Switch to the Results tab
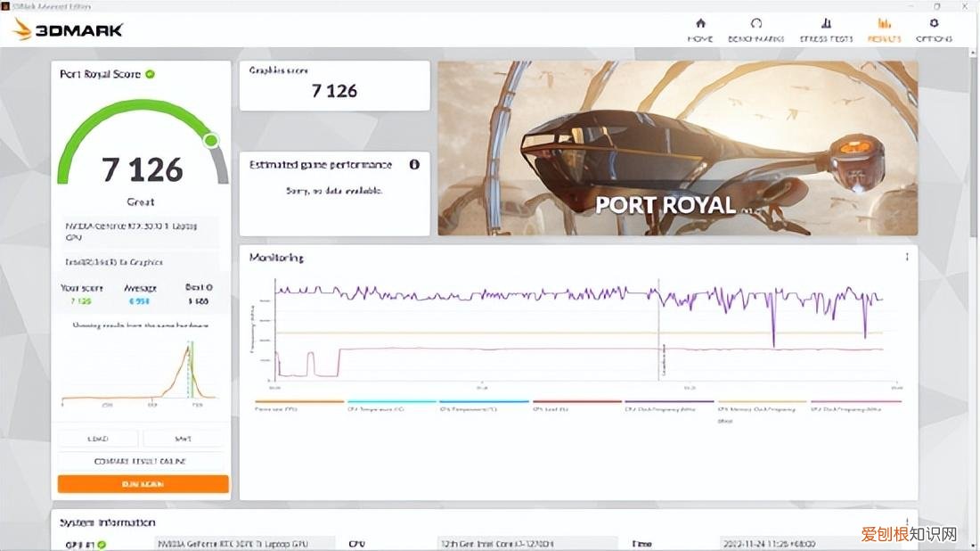Image resolution: width=980 pixels, height=551 pixels. point(884,29)
